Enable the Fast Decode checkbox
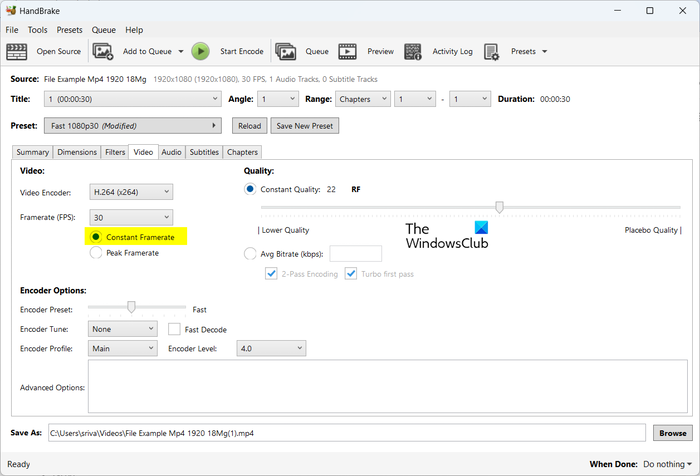 174,330
